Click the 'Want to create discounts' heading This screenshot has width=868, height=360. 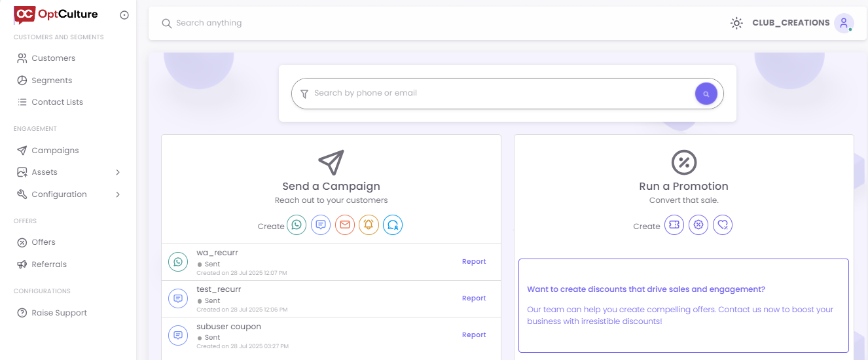646,289
